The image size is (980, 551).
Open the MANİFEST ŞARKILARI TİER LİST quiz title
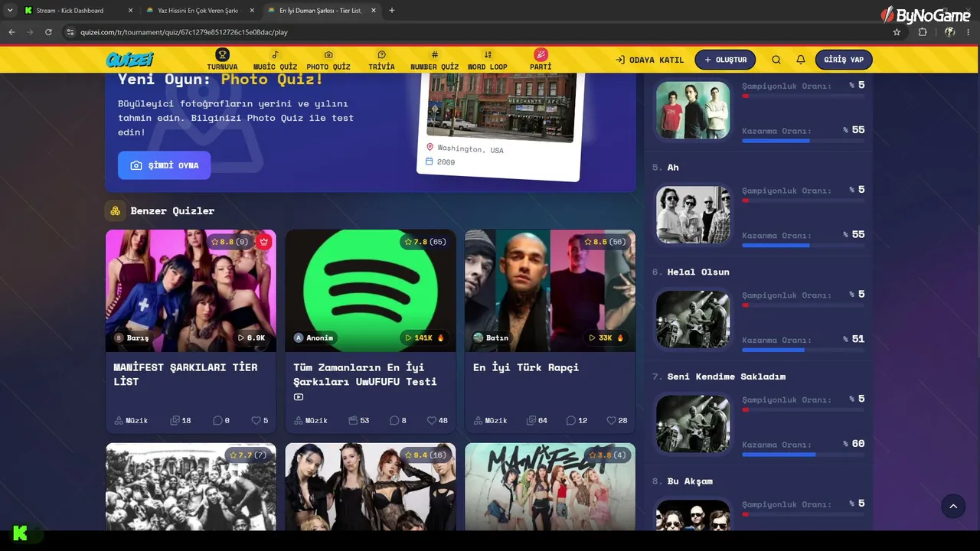[185, 374]
